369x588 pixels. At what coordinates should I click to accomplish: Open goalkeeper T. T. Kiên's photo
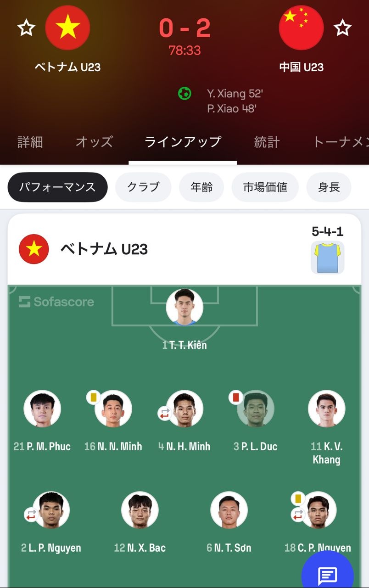point(184,307)
